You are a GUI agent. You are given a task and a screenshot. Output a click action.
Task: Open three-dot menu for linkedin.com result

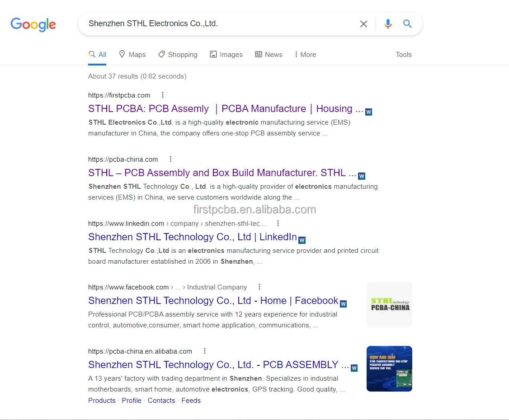click(x=278, y=223)
